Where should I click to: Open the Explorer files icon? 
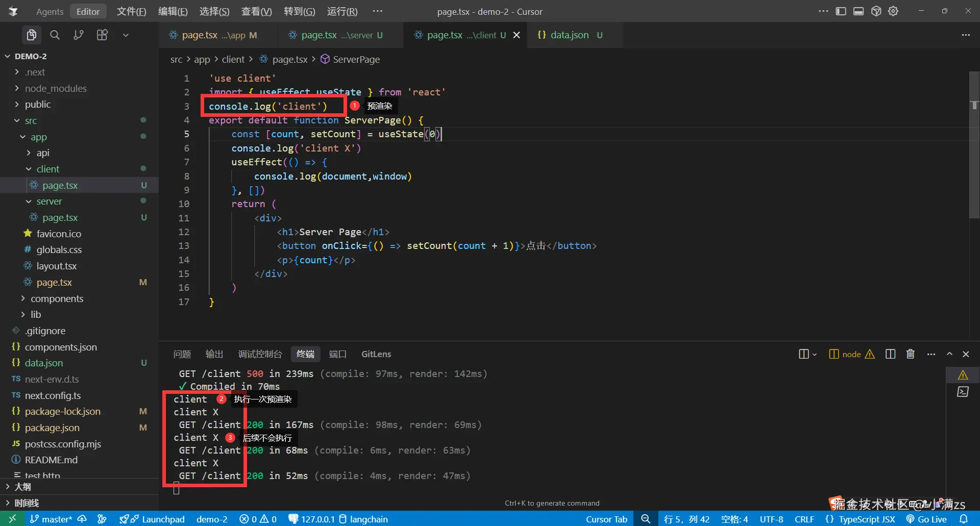coord(31,35)
